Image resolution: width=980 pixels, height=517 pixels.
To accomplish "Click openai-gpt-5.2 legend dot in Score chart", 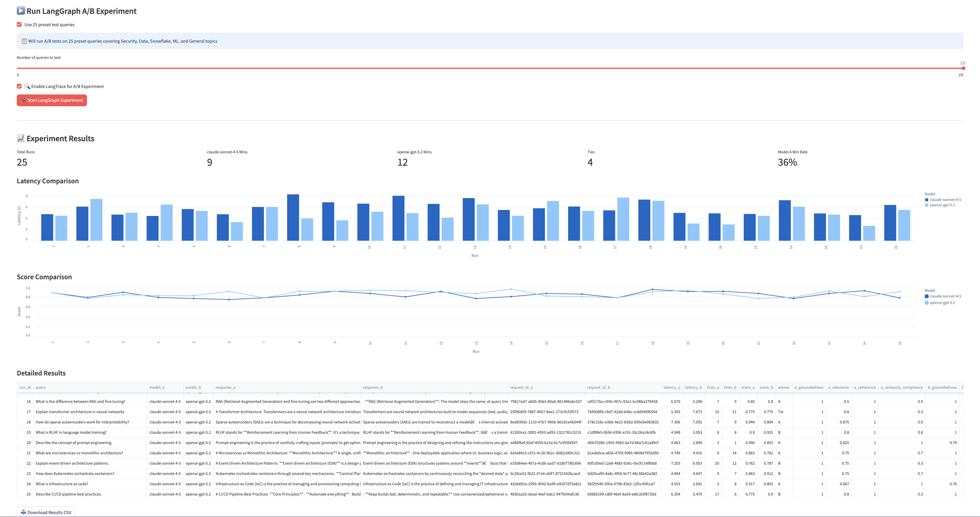I will (x=927, y=302).
